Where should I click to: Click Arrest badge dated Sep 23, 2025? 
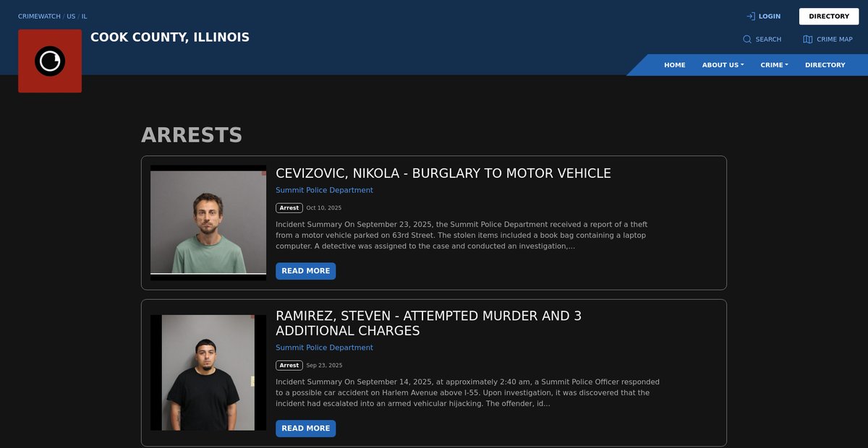289,366
